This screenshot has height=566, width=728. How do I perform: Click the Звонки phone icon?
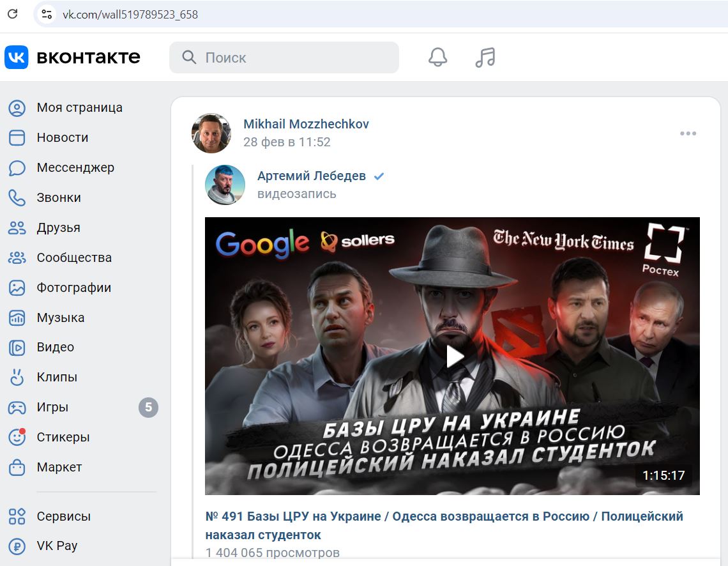click(x=17, y=198)
